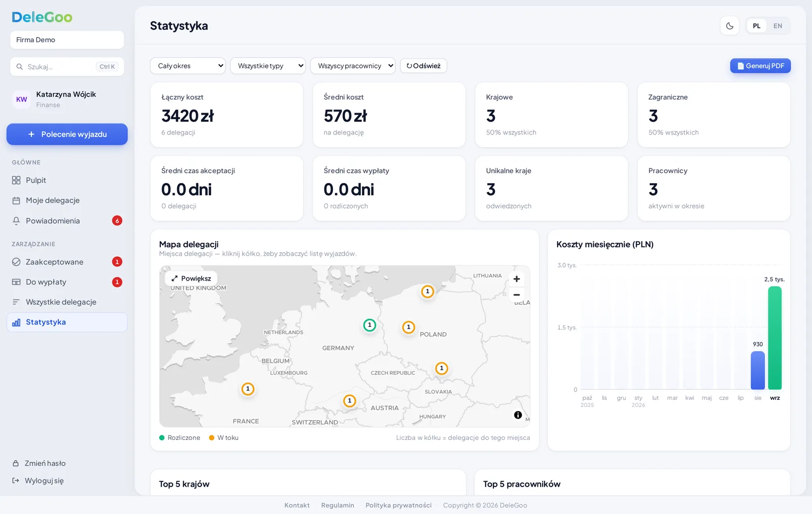Open the Kontakt footer link
The image size is (812, 514).
pyautogui.click(x=297, y=505)
